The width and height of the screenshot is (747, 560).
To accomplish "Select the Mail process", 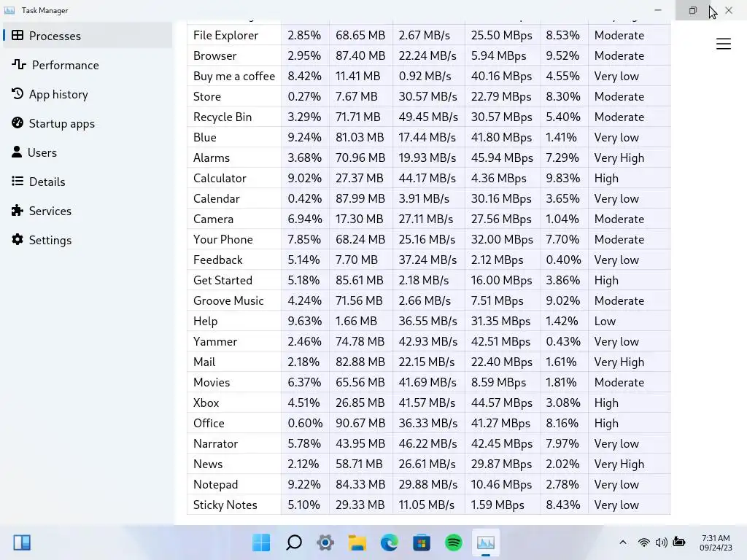I will click(x=428, y=362).
